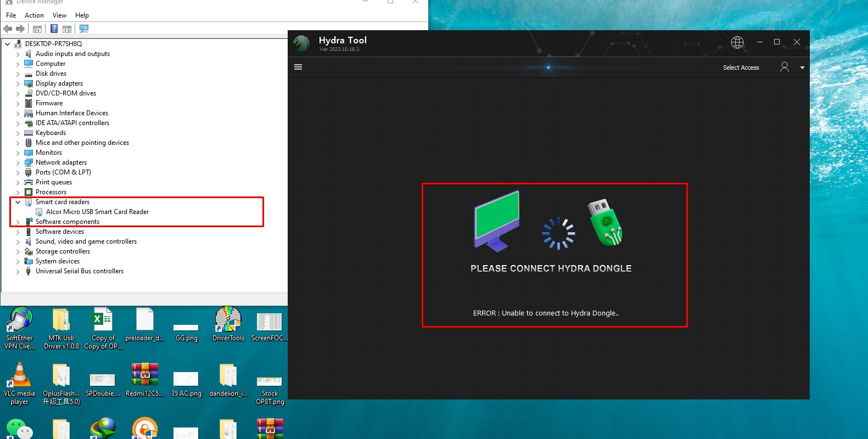868x439 pixels.
Task: Collapse the Smart card readers category
Action: point(18,202)
